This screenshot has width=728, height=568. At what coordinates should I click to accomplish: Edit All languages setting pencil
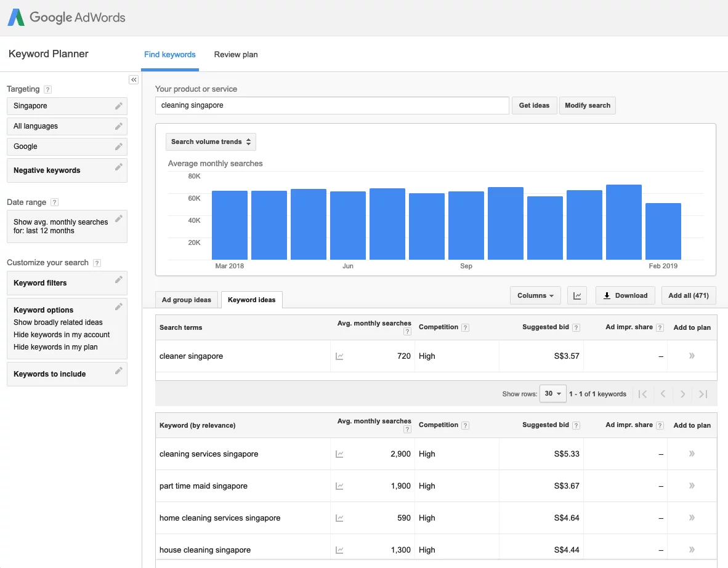coord(119,126)
